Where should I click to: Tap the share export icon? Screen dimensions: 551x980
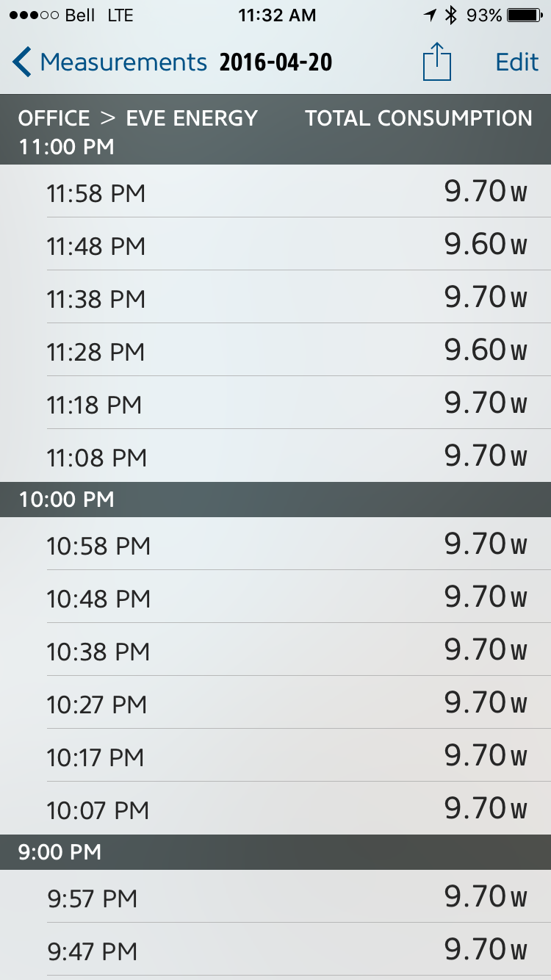pos(436,62)
